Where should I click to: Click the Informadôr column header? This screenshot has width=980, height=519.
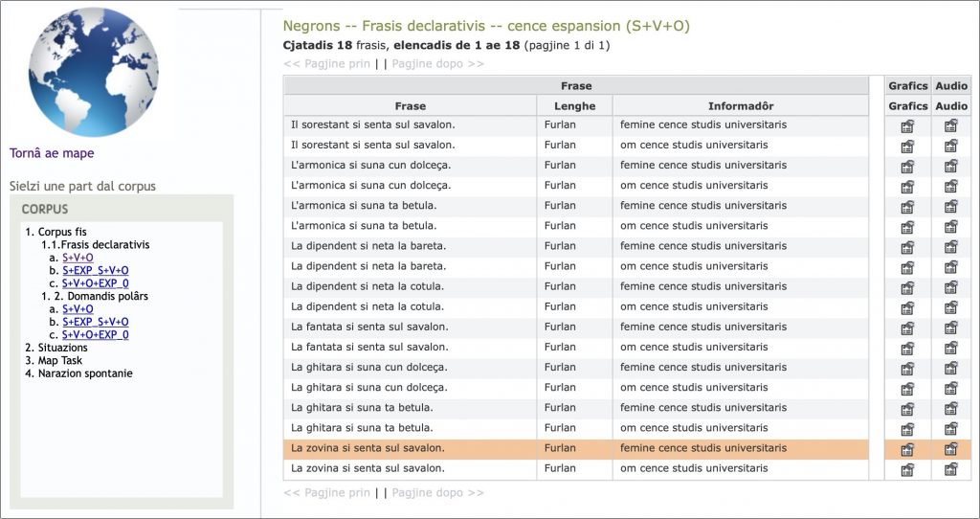(x=741, y=106)
